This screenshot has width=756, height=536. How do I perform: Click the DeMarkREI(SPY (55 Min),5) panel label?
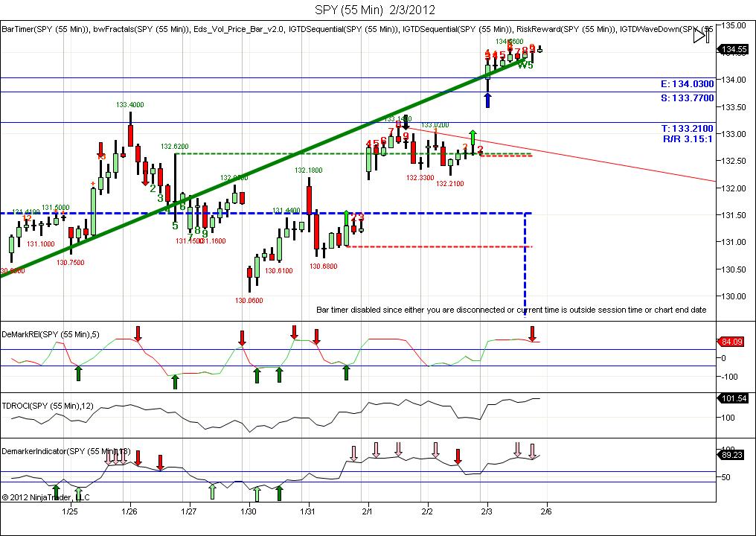coord(51,334)
